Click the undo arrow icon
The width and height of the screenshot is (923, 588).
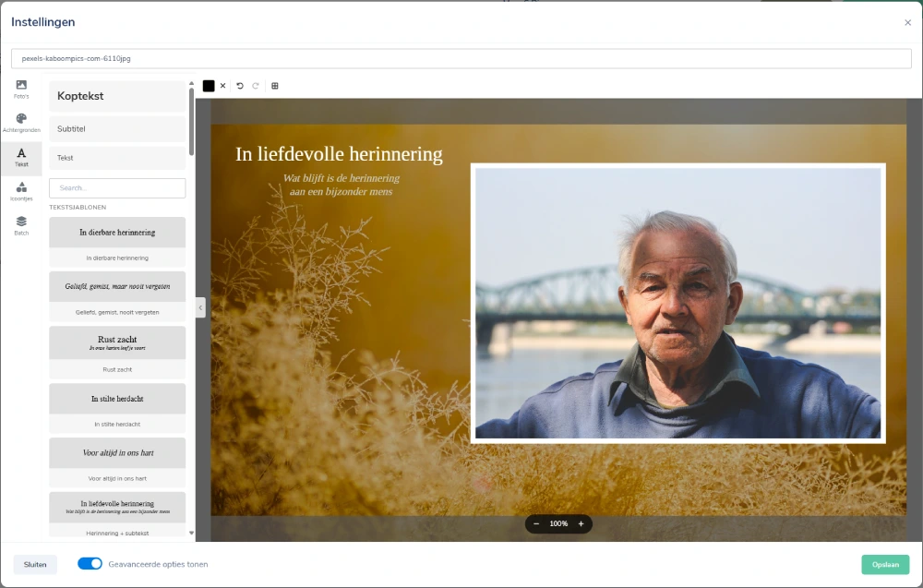pyautogui.click(x=240, y=86)
